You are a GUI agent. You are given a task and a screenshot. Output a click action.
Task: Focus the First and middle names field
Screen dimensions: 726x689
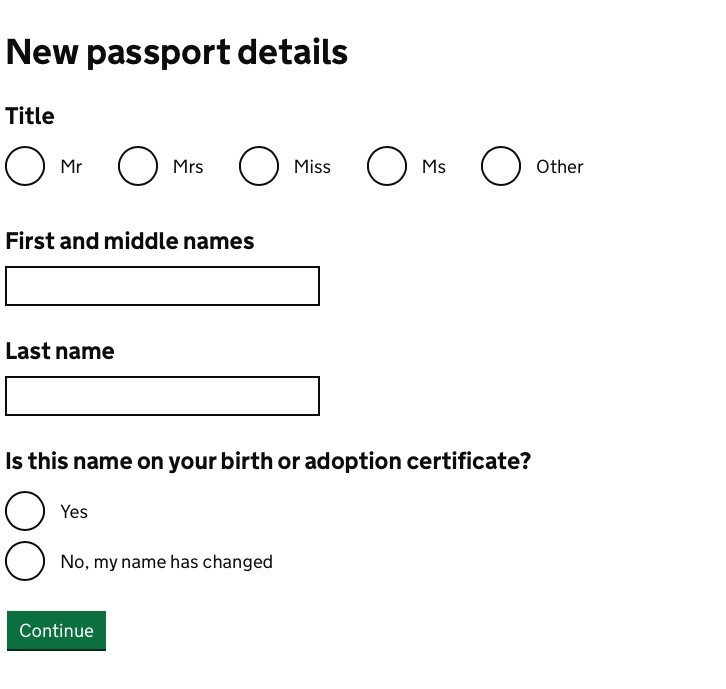click(x=162, y=286)
